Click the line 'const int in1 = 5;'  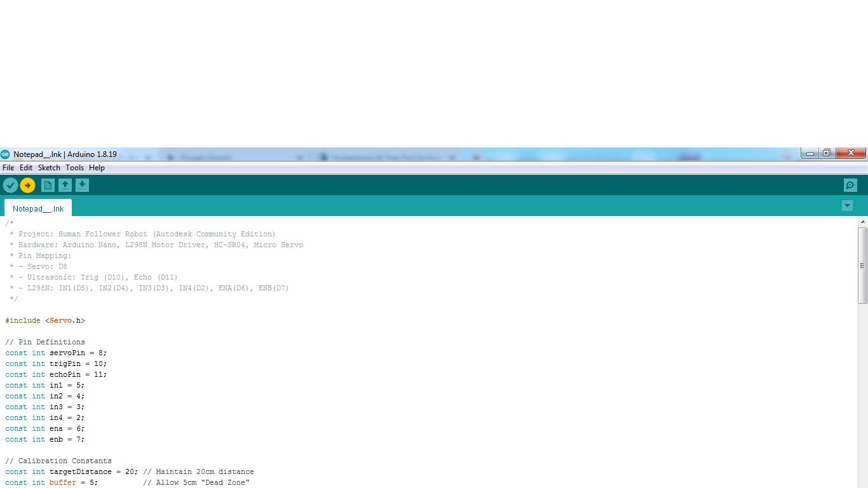[45, 385]
